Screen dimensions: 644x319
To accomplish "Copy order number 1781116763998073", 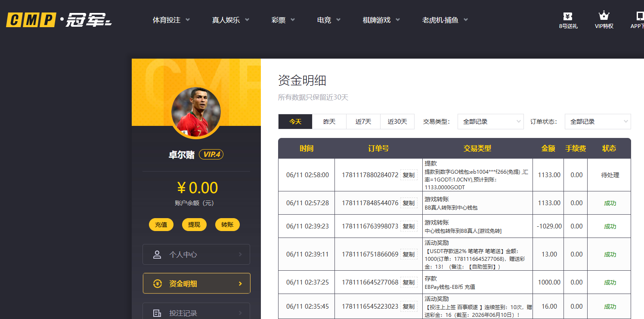I will click(409, 226).
